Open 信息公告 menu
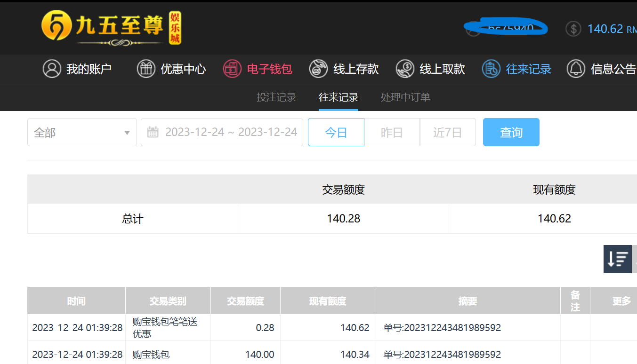Image resolution: width=637 pixels, height=364 pixels. (x=602, y=69)
